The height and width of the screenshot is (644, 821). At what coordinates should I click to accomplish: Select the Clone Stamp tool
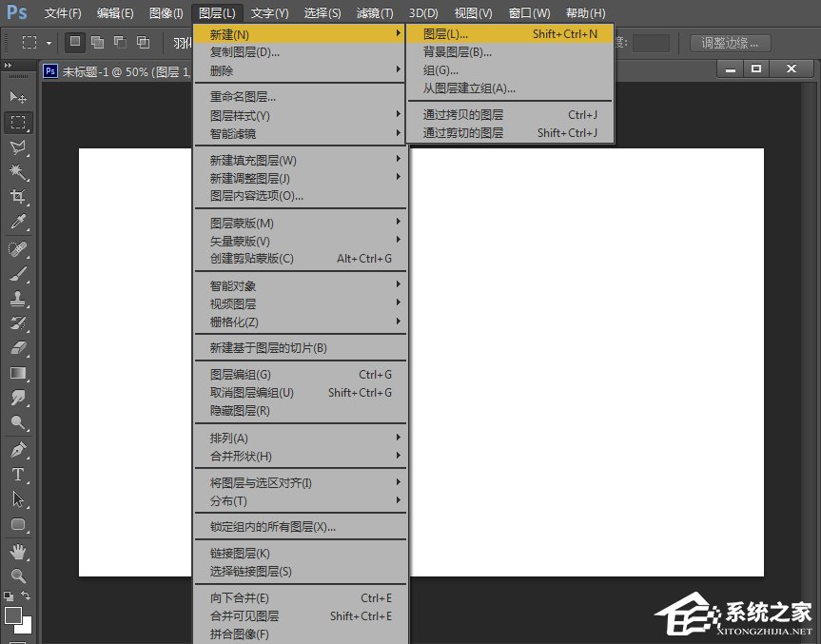click(x=17, y=297)
